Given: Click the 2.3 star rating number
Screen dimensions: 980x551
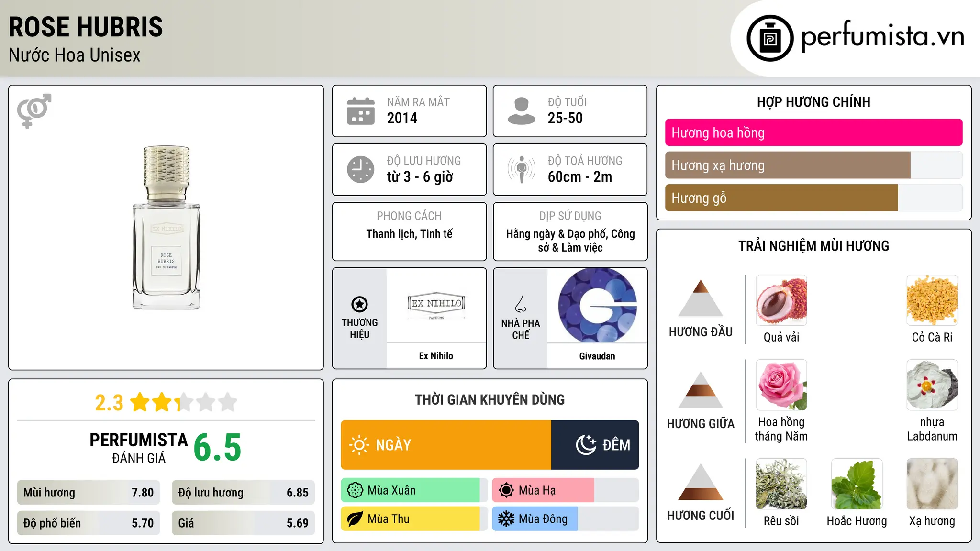Looking at the screenshot, I should click(109, 403).
